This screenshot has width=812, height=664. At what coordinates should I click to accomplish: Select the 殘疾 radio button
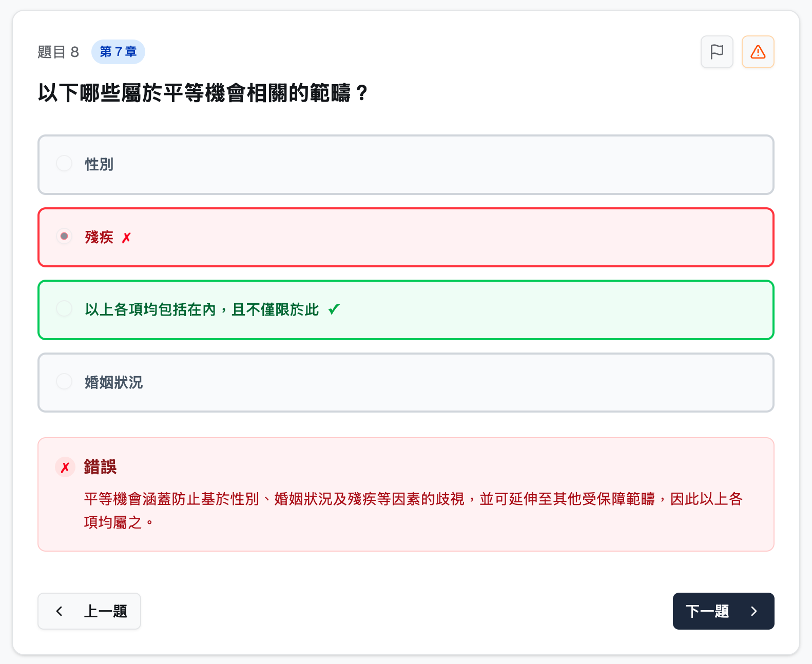[64, 237]
